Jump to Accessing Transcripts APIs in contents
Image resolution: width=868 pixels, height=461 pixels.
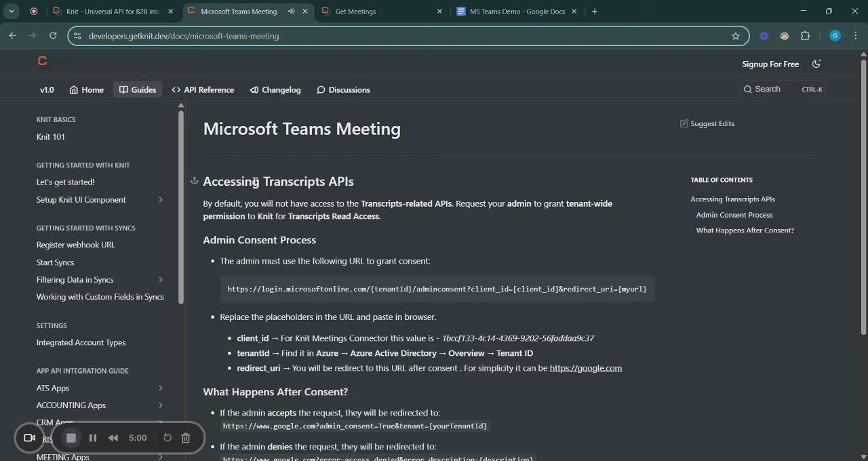(733, 199)
